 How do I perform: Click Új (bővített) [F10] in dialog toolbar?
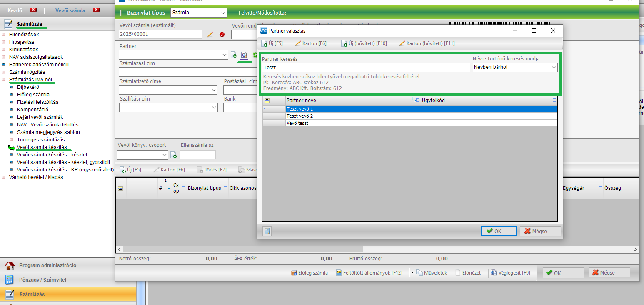click(x=364, y=43)
